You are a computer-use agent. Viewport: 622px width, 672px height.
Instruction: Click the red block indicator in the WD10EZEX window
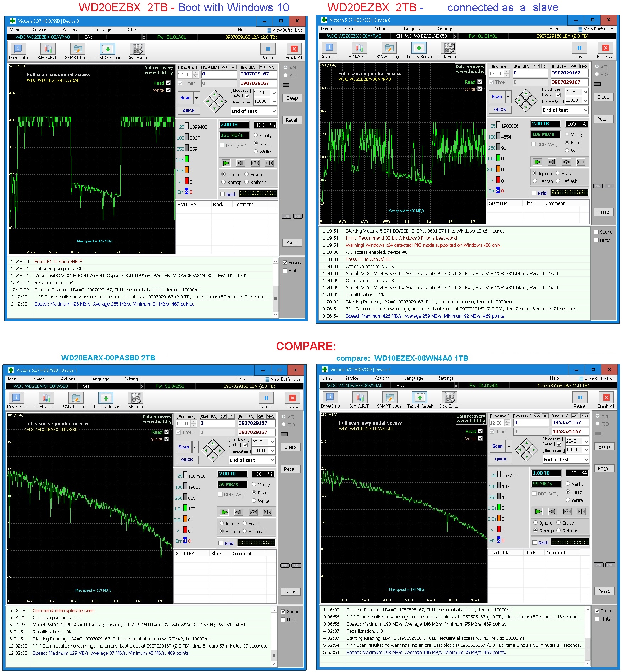coord(499,529)
